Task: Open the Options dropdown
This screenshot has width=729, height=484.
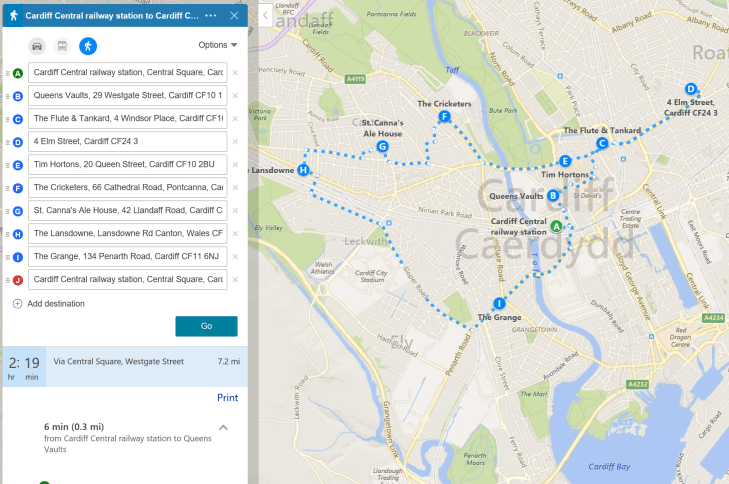Action: (218, 45)
